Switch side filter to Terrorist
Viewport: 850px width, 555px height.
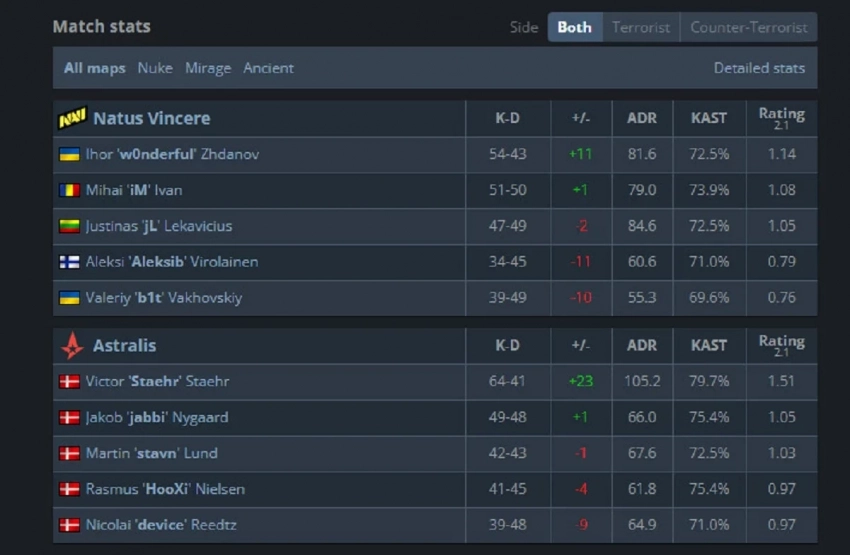pos(641,27)
